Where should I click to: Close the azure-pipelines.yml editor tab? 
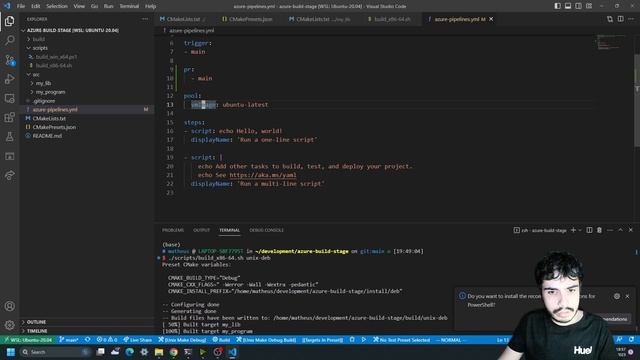pyautogui.click(x=491, y=19)
